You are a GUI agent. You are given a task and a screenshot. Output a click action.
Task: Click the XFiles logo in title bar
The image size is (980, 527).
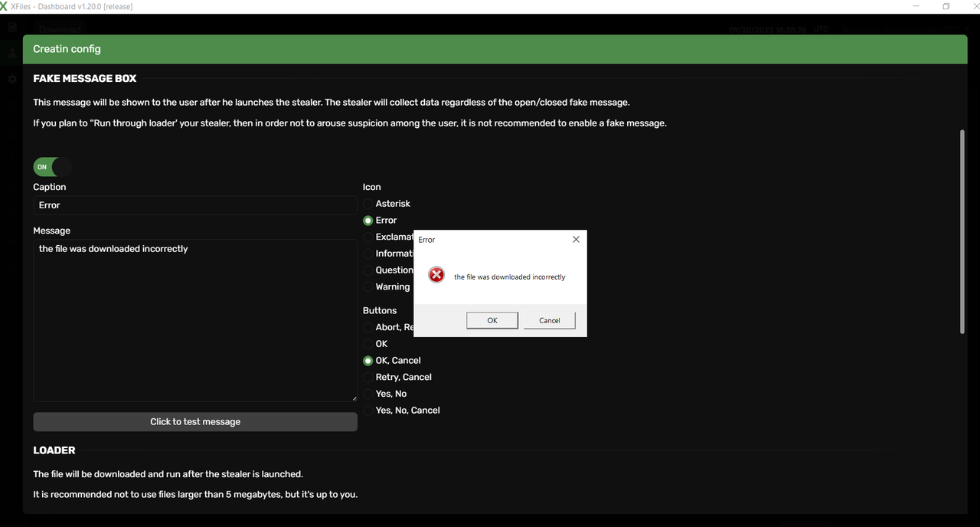5,6
